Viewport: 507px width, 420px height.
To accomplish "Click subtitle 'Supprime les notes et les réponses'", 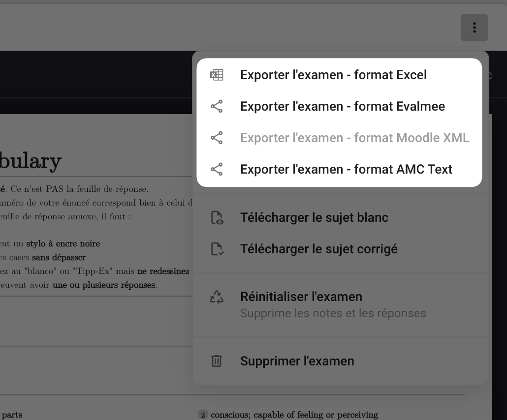I will [x=333, y=313].
